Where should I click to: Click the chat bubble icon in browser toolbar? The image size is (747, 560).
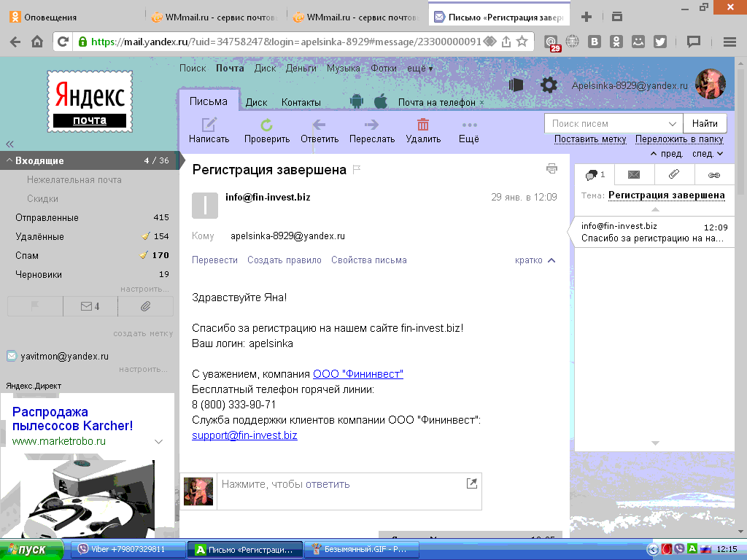[693, 42]
